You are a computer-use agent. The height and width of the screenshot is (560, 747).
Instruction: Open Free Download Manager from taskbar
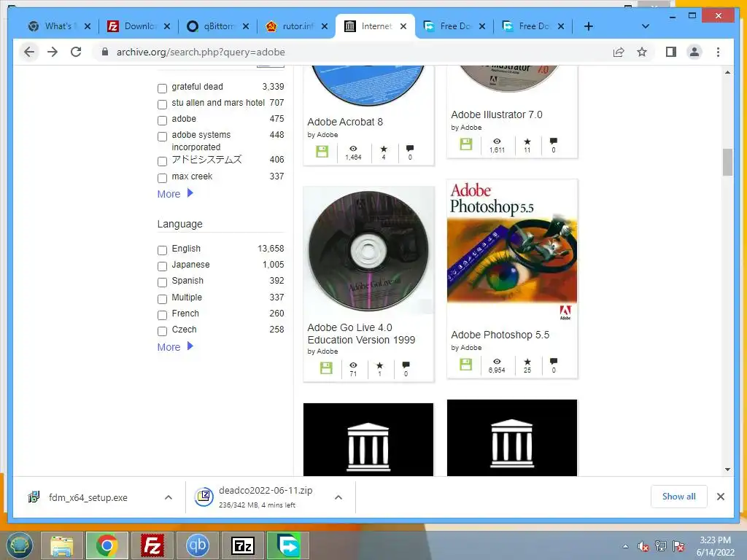(x=287, y=545)
